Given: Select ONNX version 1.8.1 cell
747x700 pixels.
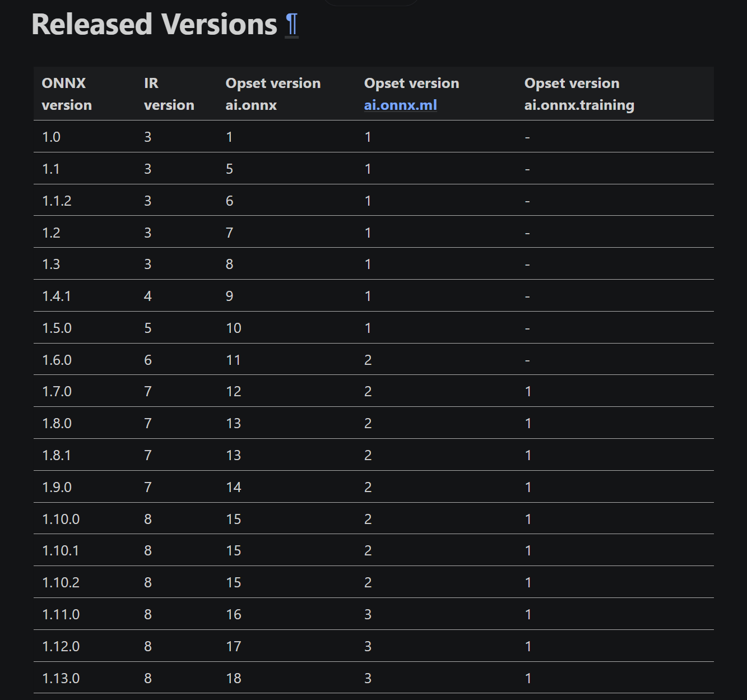Looking at the screenshot, I should pos(57,455).
